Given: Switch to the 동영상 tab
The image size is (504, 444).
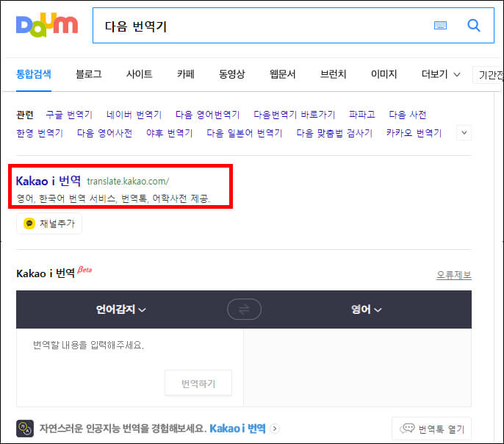Looking at the screenshot, I should coord(231,74).
